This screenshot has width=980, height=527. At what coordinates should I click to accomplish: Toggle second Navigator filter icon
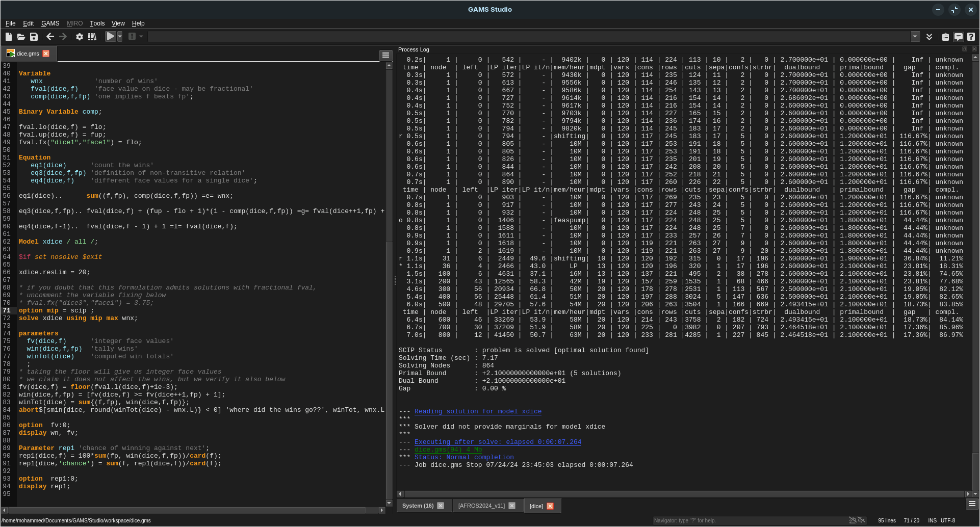pos(861,520)
